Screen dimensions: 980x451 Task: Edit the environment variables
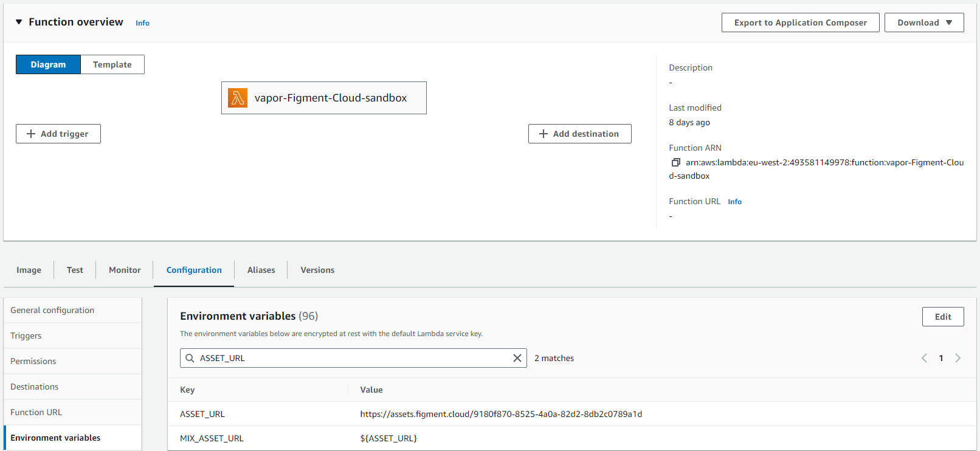coord(942,317)
